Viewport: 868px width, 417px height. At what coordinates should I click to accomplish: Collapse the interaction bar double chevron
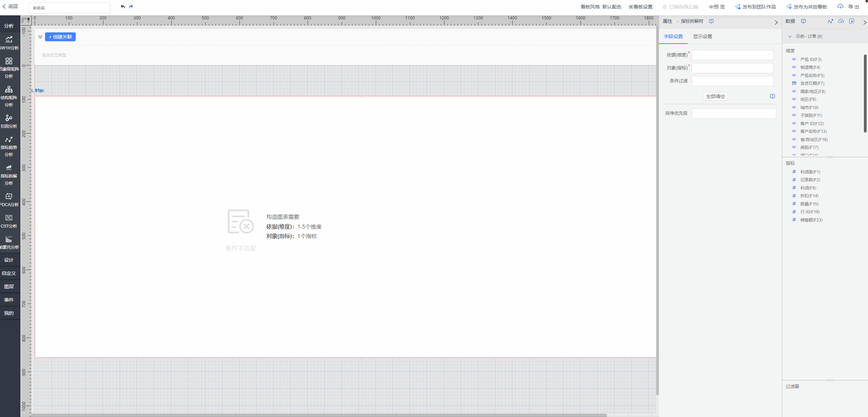point(40,37)
